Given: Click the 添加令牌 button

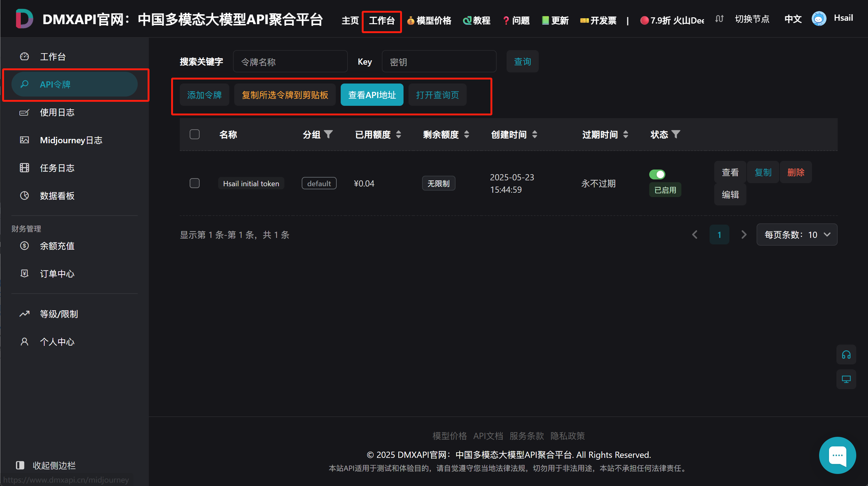Looking at the screenshot, I should pos(205,95).
